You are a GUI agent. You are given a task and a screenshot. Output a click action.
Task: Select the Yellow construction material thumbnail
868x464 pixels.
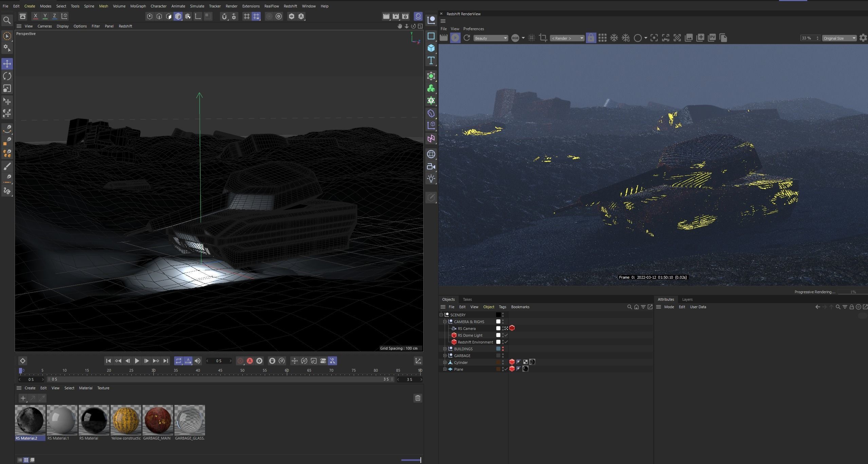click(126, 420)
